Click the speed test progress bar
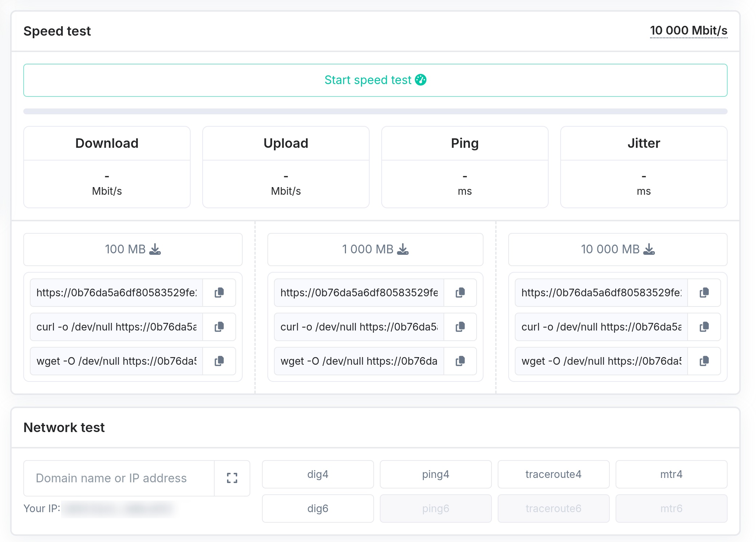The image size is (756, 542). click(375, 111)
